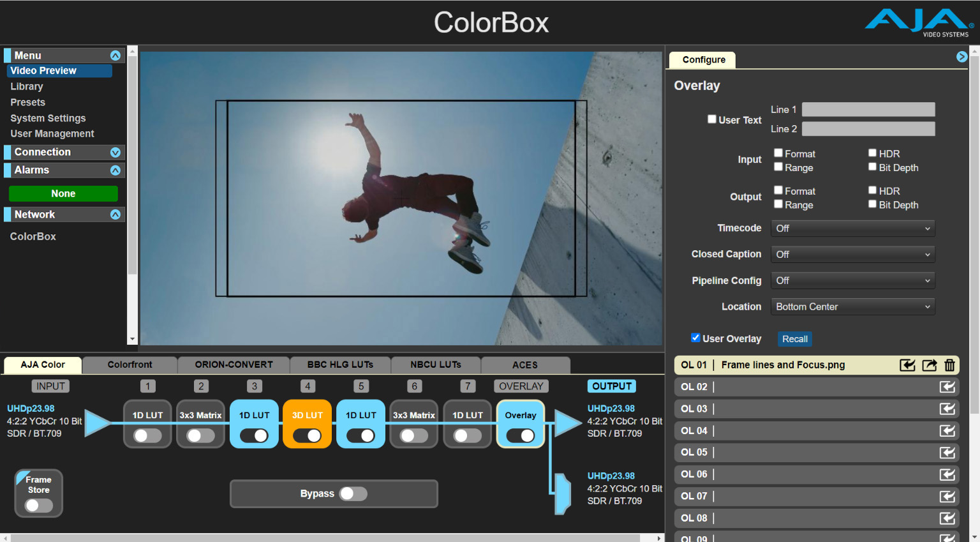The height and width of the screenshot is (542, 980).
Task: Uncheck the User Overlay checkbox
Action: pyautogui.click(x=695, y=338)
